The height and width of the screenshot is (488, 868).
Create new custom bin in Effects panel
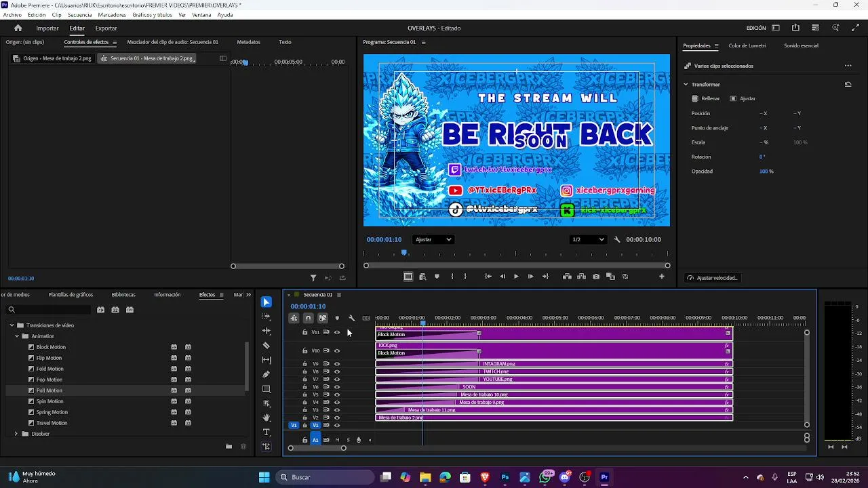229,446
